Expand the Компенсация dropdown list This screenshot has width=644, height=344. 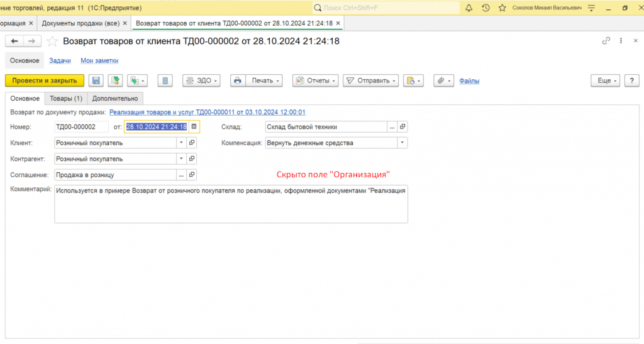point(402,143)
